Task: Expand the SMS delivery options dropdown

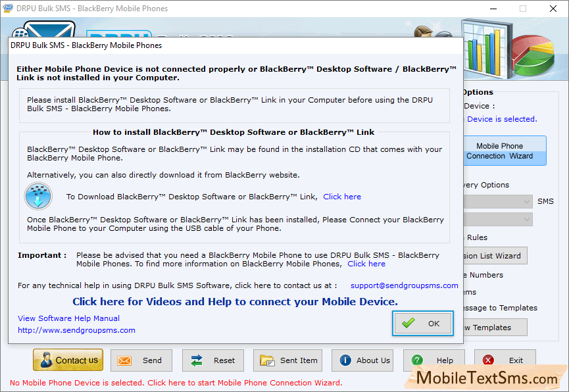Action: click(498, 201)
